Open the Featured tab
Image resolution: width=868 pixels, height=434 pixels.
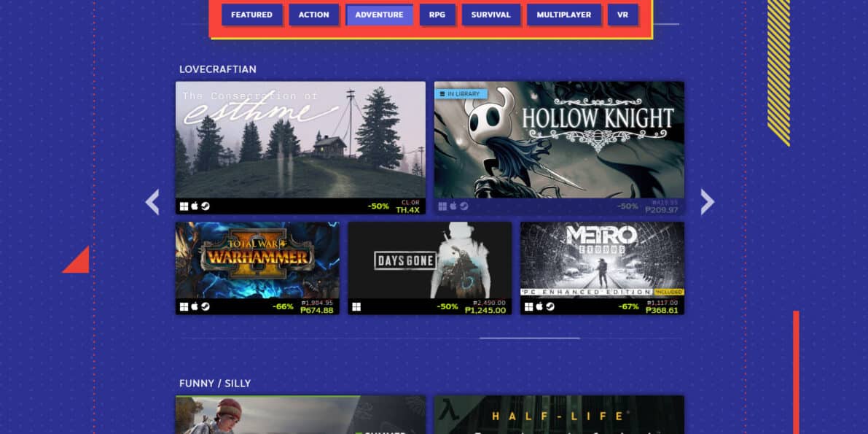point(252,15)
